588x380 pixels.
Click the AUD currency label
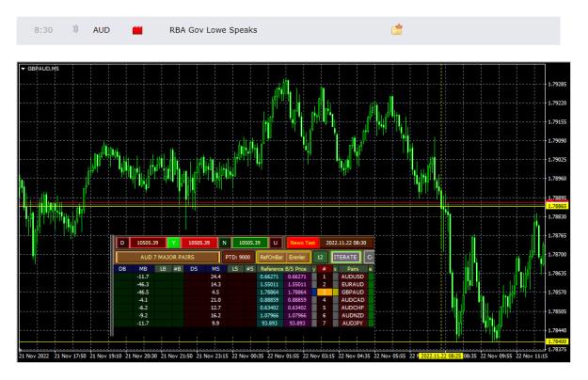(102, 30)
